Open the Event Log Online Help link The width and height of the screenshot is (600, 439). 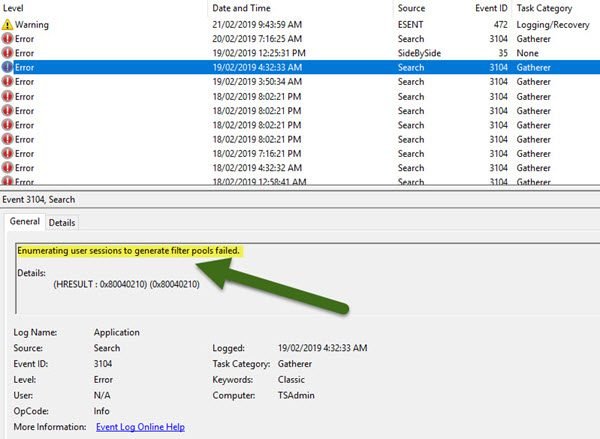pyautogui.click(x=140, y=427)
